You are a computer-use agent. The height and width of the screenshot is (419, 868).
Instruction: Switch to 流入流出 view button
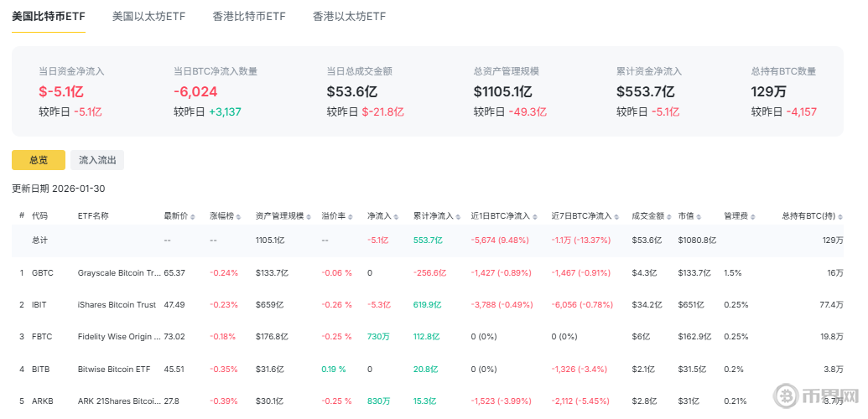97,160
